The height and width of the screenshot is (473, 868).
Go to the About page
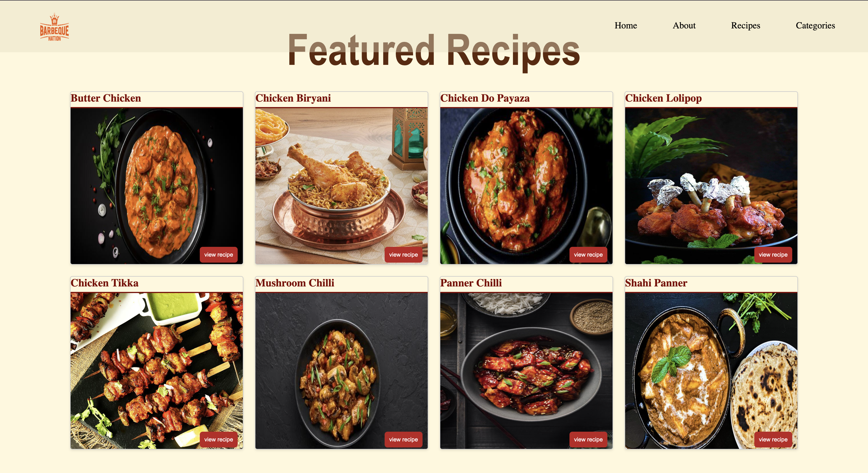[684, 26]
